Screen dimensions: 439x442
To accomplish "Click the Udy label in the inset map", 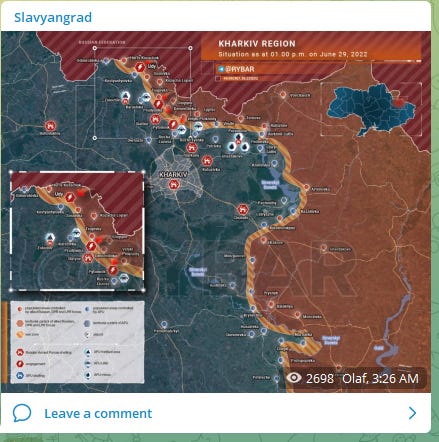I will click(x=59, y=194).
